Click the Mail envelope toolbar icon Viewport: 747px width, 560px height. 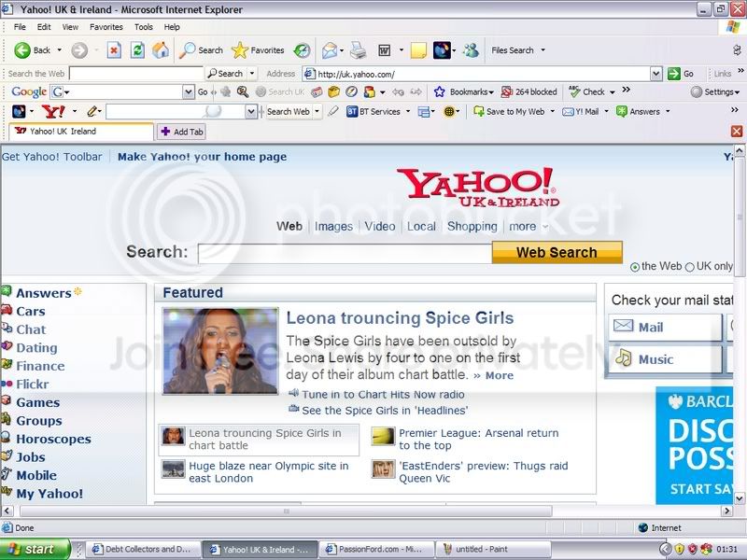pyautogui.click(x=330, y=50)
